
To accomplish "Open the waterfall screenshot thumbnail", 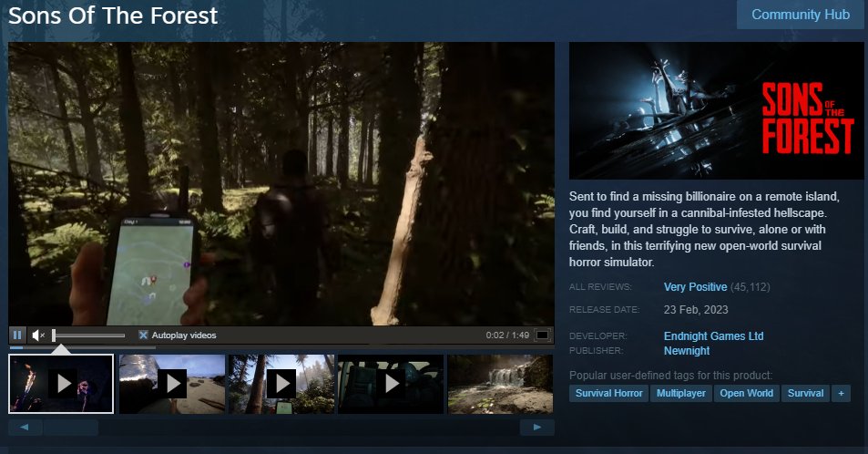I will pos(500,384).
